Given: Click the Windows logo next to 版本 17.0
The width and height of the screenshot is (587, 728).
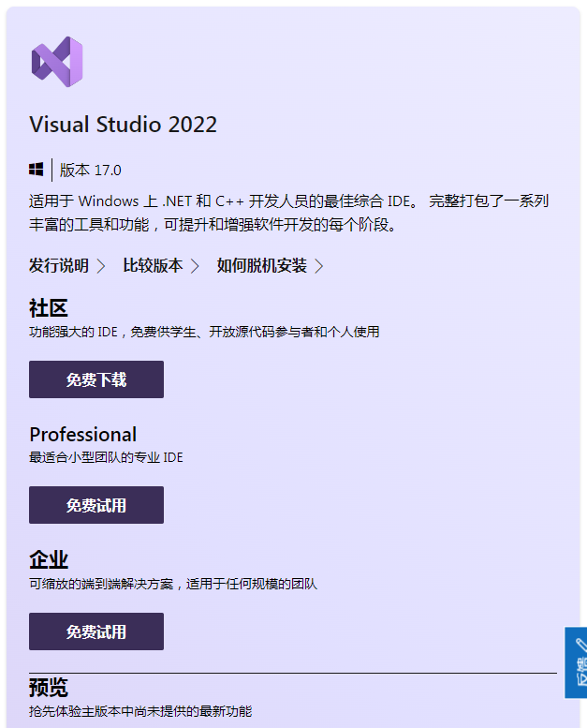Looking at the screenshot, I should (x=37, y=170).
